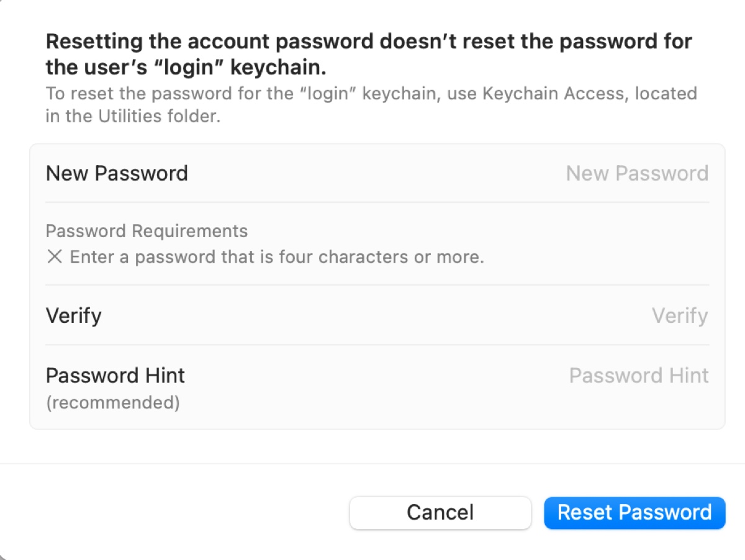This screenshot has height=560, width=745.
Task: Focus the New Password input field
Action: point(636,173)
